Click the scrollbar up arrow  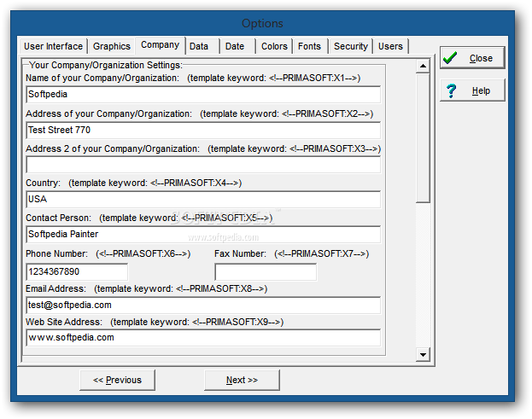tap(423, 66)
